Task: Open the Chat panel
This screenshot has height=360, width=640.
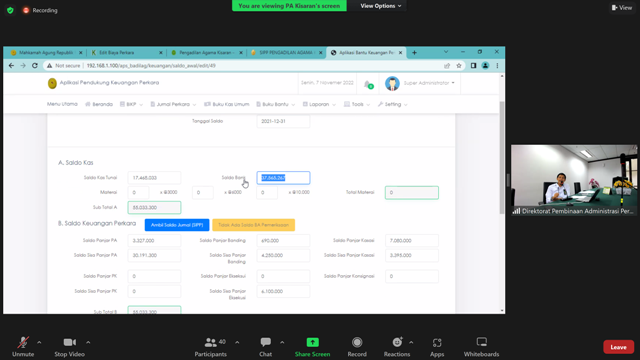Action: 266,347
